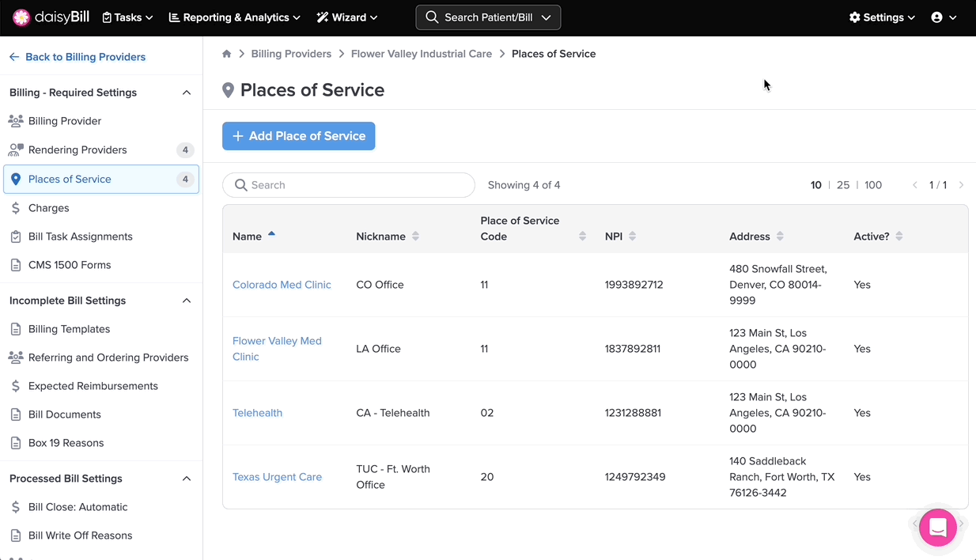Open Expected Reimbursements
Screen dimensions: 976x560
101,386
